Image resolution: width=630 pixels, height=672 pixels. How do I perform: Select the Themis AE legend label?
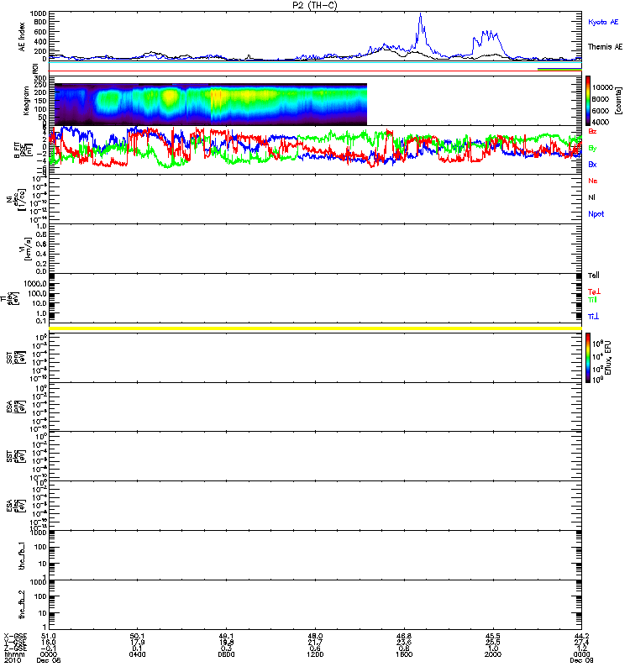coord(605,47)
